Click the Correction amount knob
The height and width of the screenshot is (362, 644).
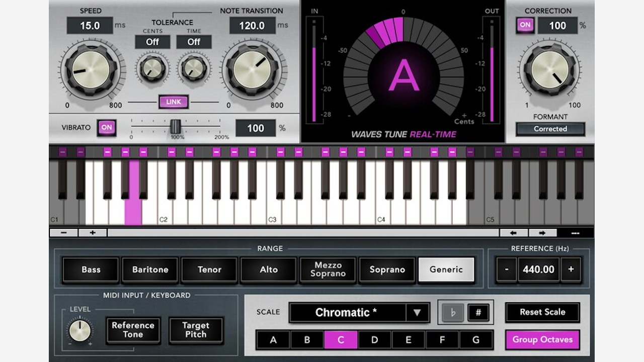tap(550, 70)
